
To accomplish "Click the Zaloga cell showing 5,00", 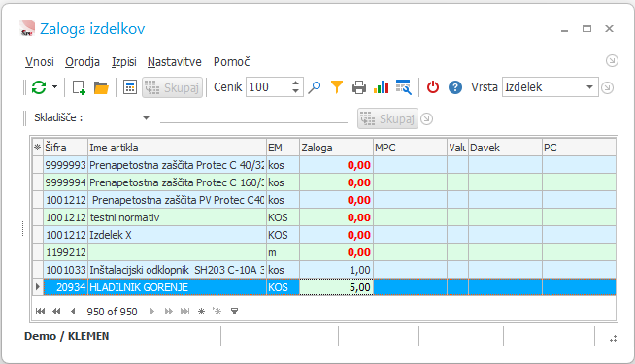I will [336, 287].
